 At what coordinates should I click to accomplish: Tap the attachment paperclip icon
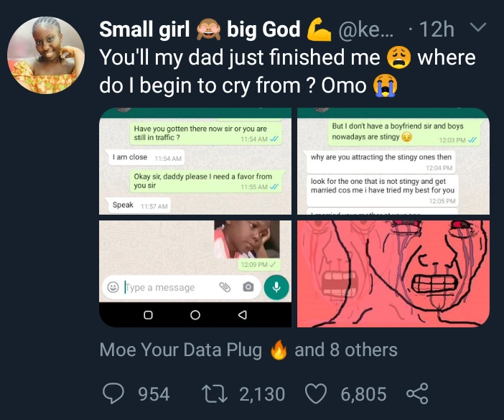tap(224, 287)
